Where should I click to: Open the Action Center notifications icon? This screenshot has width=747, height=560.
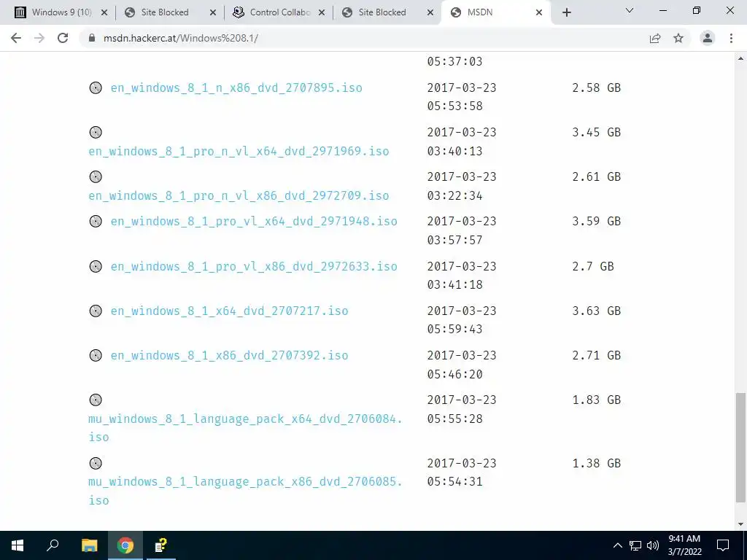[723, 545]
